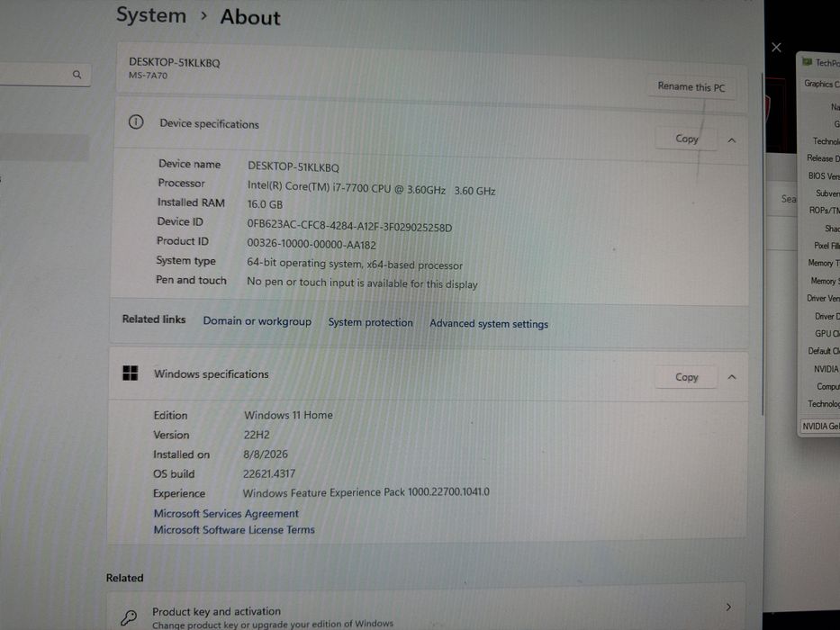Open Microsoft Services Agreement link
The image size is (840, 630).
tap(226, 513)
